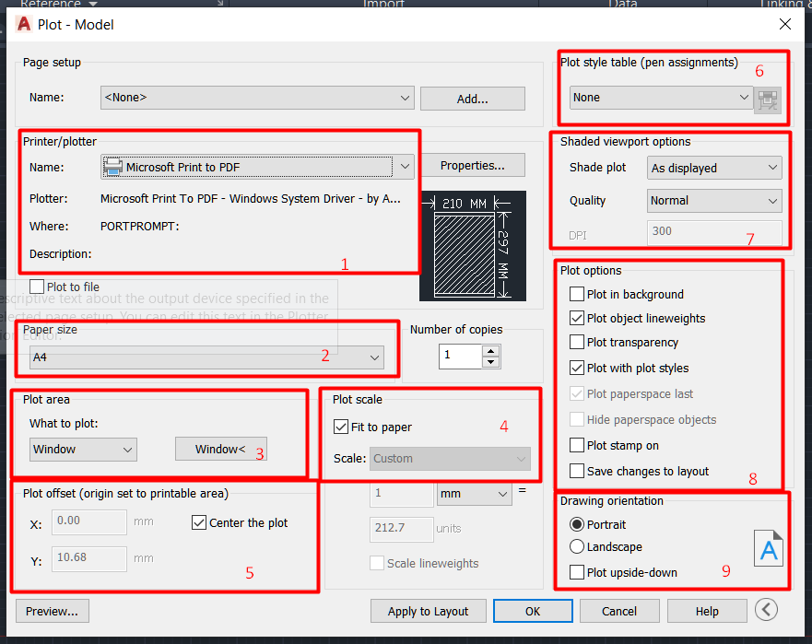Collapse extra options with the circular arrow button
The width and height of the screenshot is (812, 644).
click(x=766, y=609)
